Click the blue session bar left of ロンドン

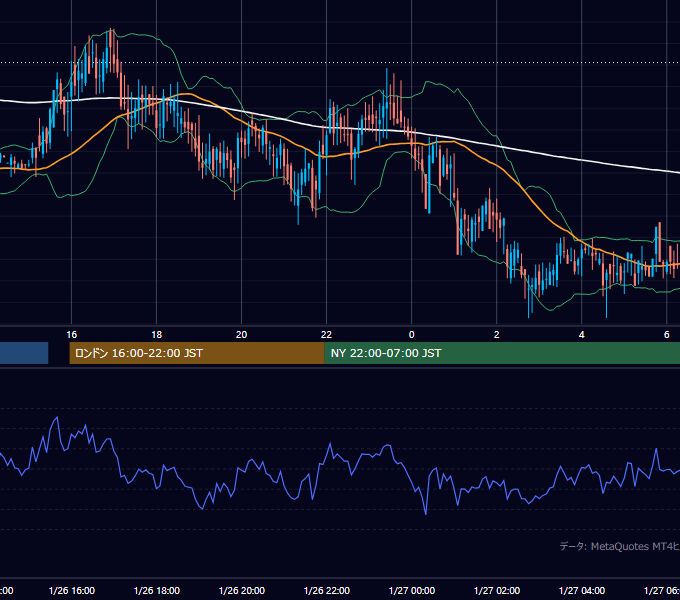coord(24,353)
